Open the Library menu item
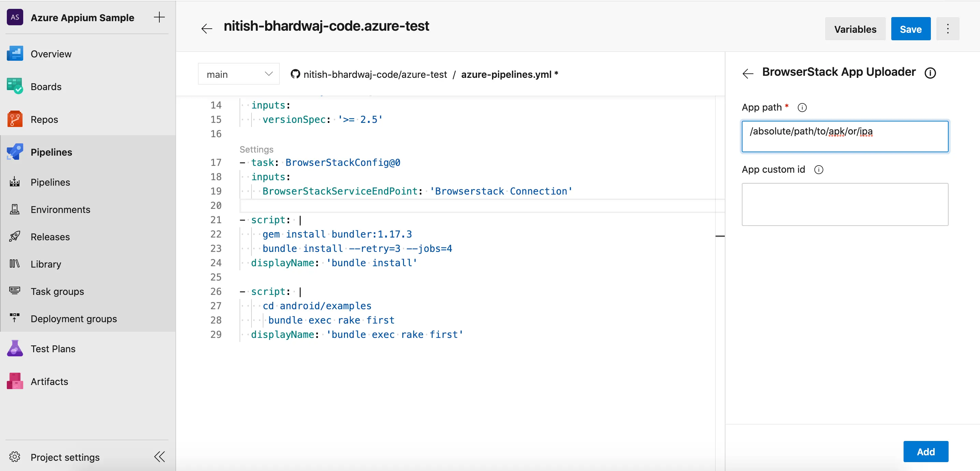The height and width of the screenshot is (471, 980). pyautogui.click(x=46, y=264)
